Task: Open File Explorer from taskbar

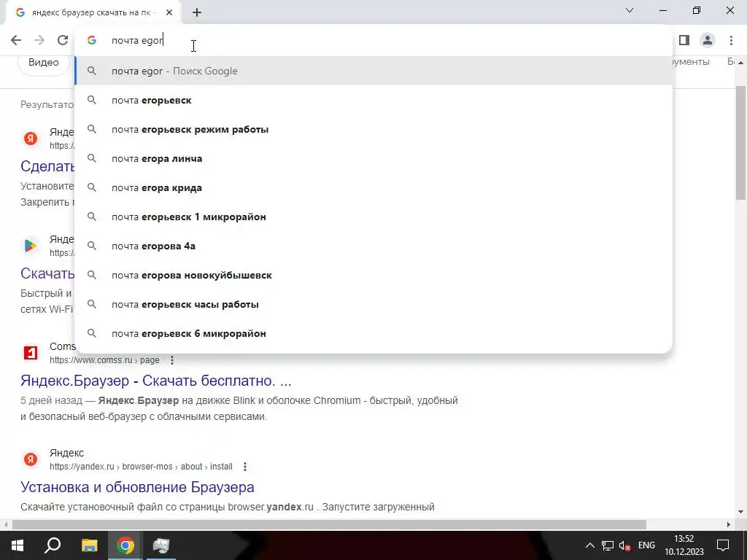Action: (89, 545)
